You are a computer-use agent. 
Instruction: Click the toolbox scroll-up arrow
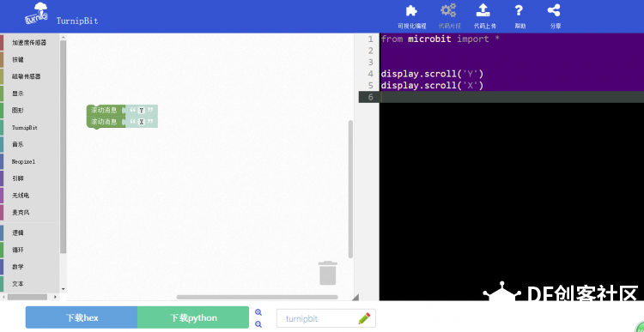pyautogui.click(x=64, y=38)
